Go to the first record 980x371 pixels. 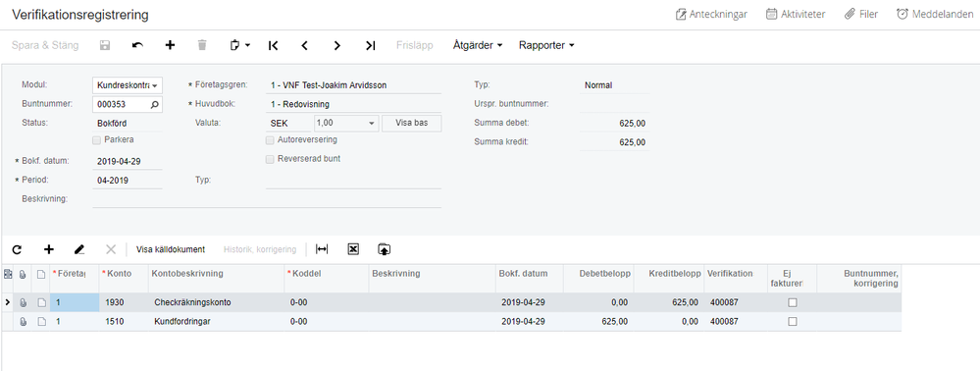point(273,45)
